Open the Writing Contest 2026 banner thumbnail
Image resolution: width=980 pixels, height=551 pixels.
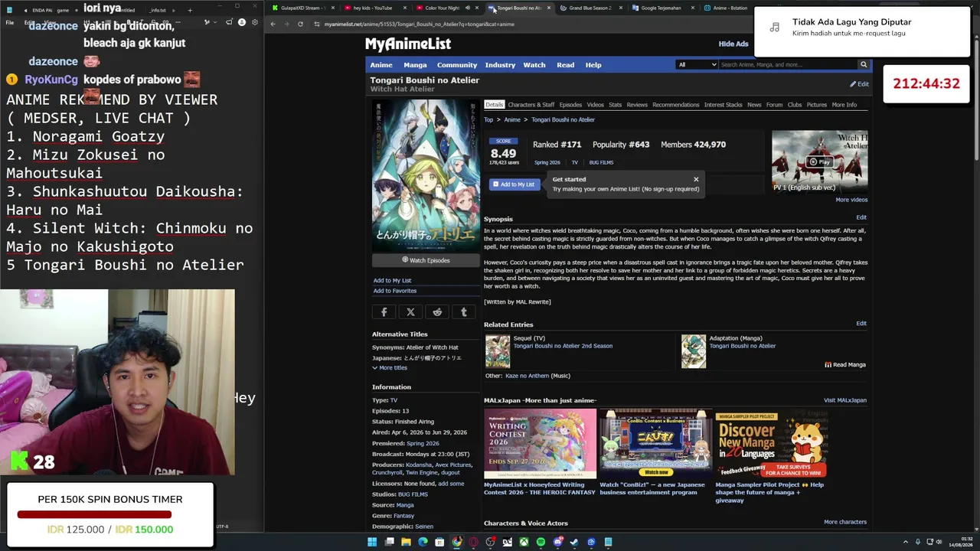click(540, 444)
